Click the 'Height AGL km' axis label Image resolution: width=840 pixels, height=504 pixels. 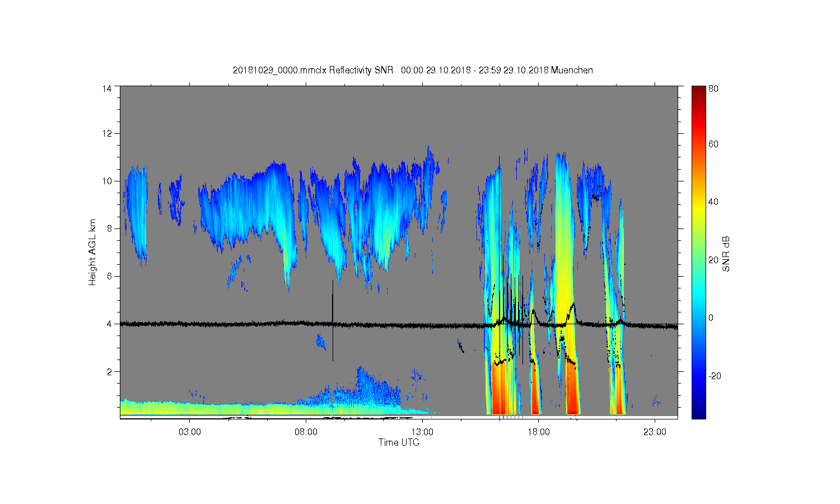(x=92, y=252)
